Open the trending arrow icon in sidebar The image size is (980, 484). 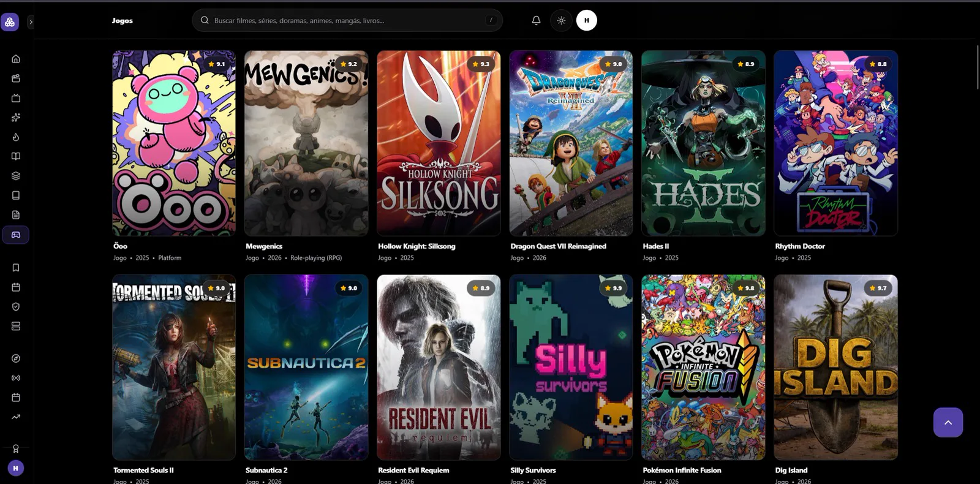(x=16, y=417)
